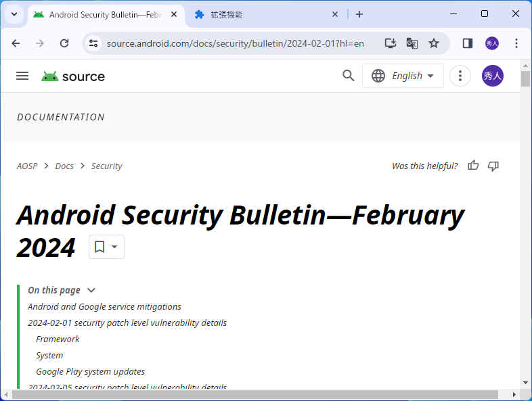Viewport: 532px width, 401px height.
Task: Click the URL address field
Action: (236, 43)
